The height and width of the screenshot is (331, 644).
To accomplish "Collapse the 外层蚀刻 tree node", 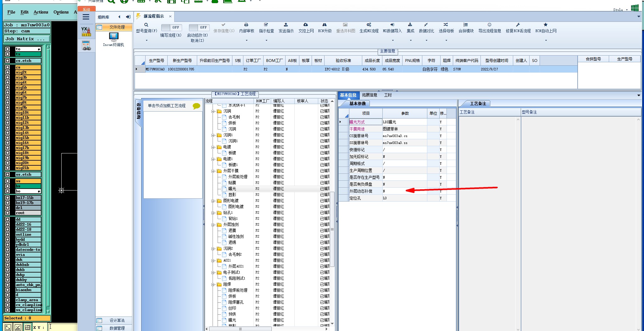I will click(213, 225).
